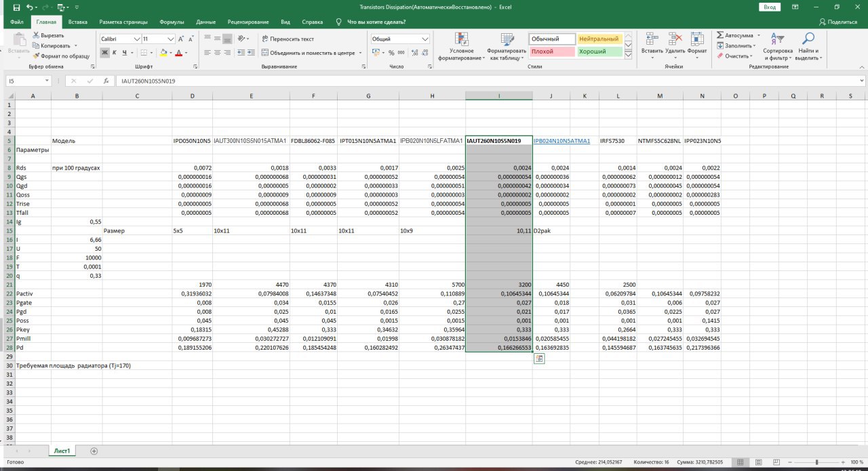Click the insert function fx icon
868x471 pixels.
106,81
